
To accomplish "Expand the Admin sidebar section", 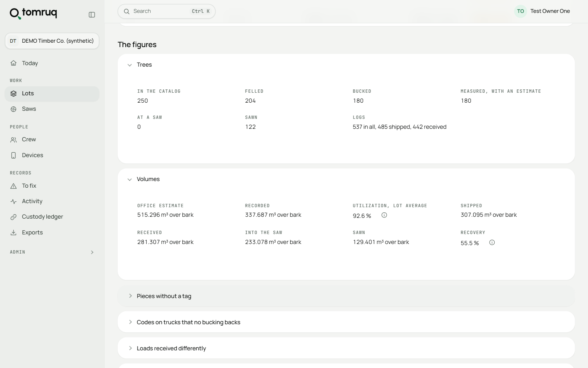I will point(52,252).
